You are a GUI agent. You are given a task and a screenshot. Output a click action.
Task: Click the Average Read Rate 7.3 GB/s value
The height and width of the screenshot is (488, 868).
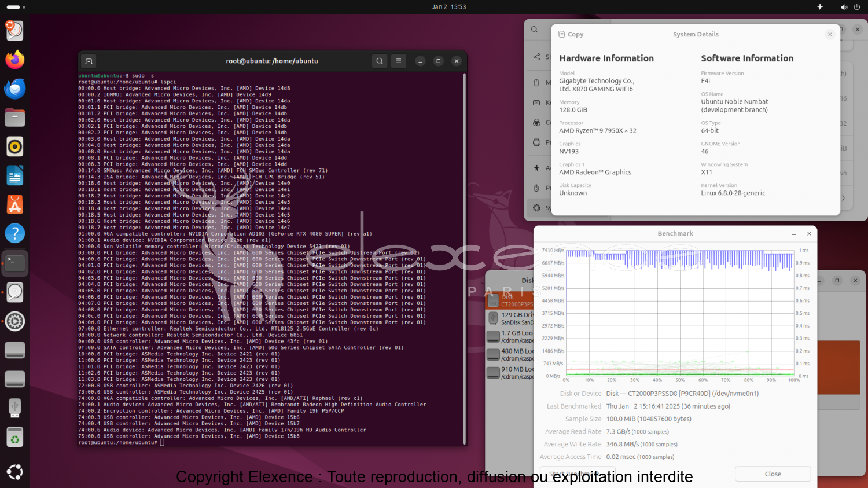pyautogui.click(x=637, y=431)
